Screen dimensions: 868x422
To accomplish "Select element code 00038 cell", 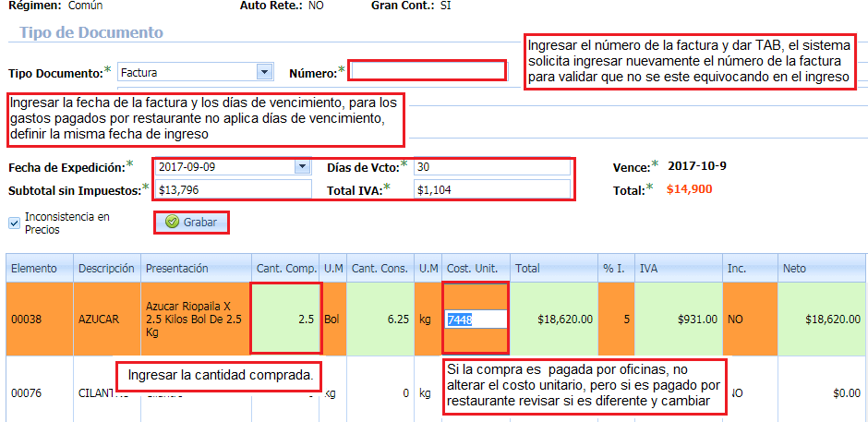I will tap(40, 319).
